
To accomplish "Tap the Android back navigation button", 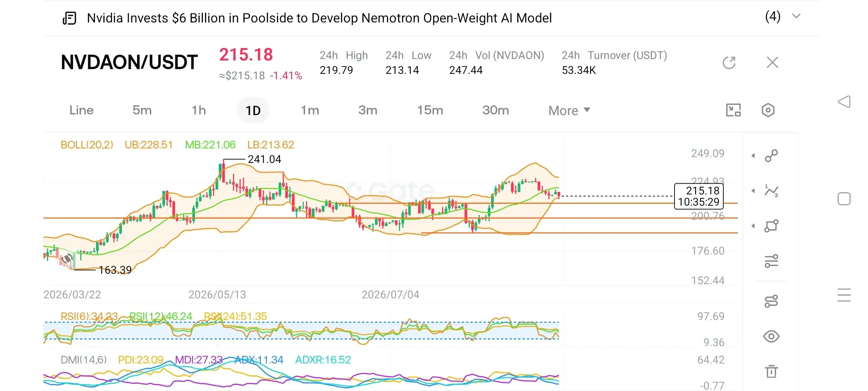I will (844, 102).
